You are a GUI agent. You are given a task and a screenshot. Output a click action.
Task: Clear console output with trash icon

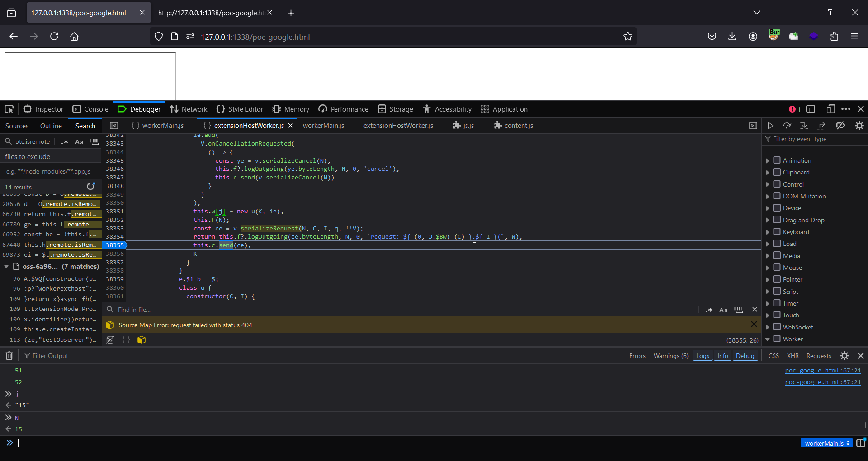(x=9, y=356)
